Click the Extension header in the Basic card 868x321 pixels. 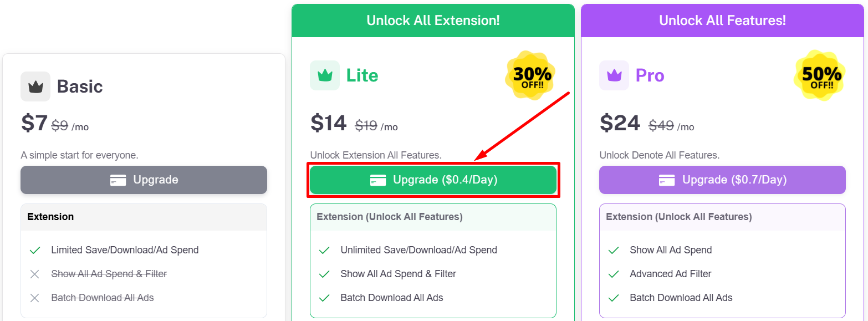(x=50, y=217)
